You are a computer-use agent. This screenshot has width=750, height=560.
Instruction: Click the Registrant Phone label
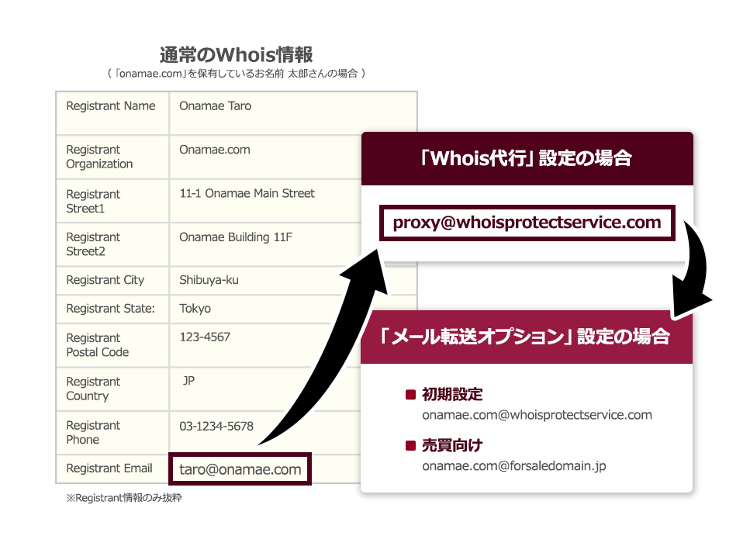click(93, 432)
